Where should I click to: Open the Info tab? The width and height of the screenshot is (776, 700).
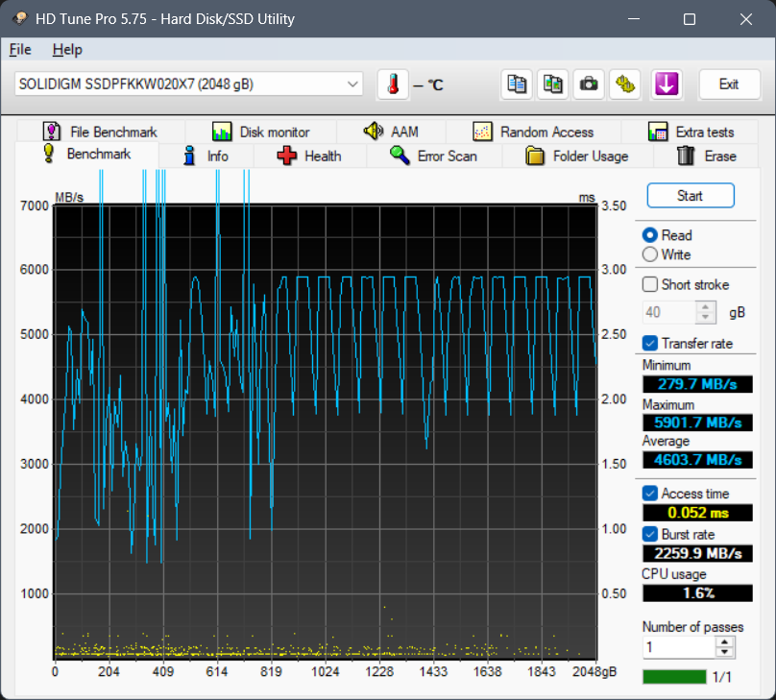tap(206, 157)
